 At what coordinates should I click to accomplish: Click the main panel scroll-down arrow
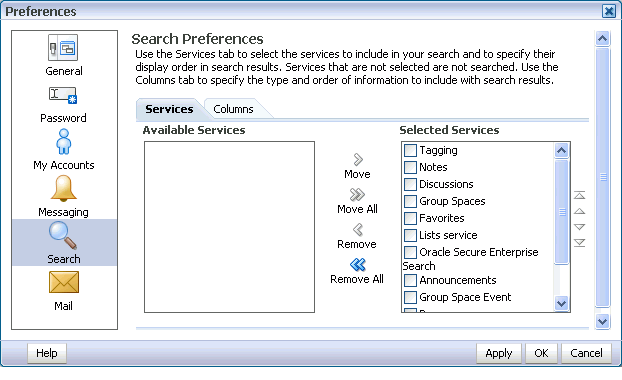click(x=603, y=321)
